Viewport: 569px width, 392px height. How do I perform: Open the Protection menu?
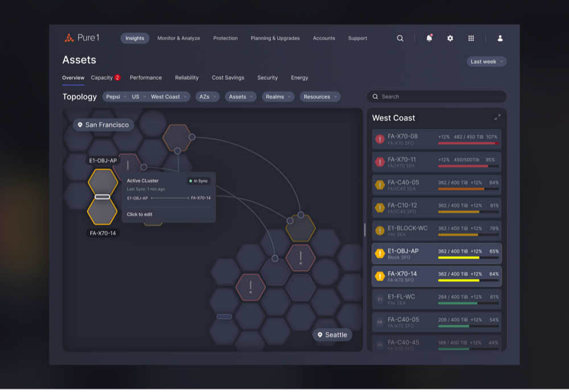225,38
